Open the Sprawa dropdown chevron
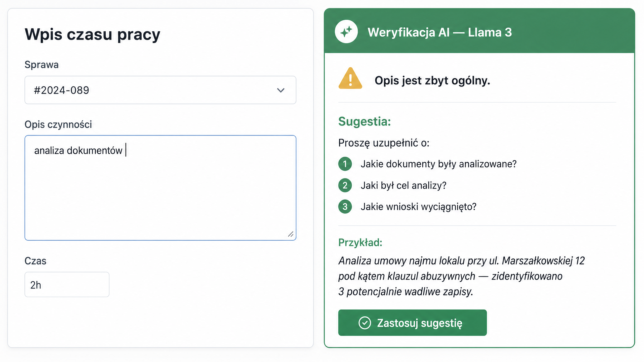This screenshot has width=644, height=362. tap(281, 90)
